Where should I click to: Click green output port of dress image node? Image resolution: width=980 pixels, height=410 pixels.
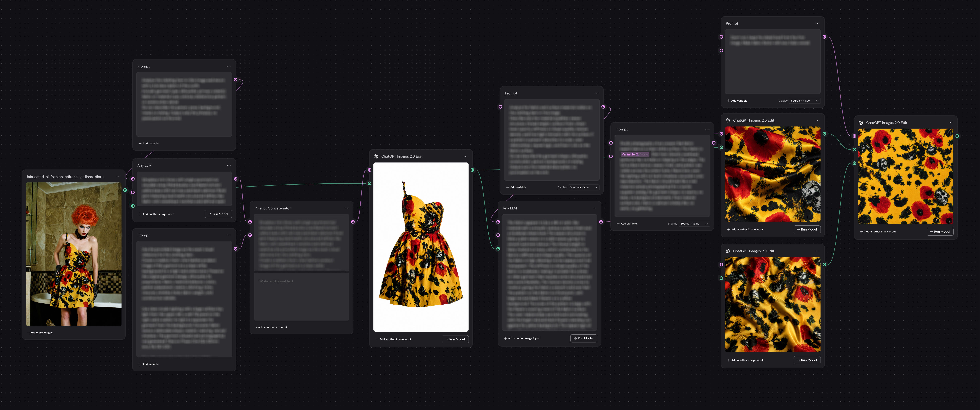472,170
